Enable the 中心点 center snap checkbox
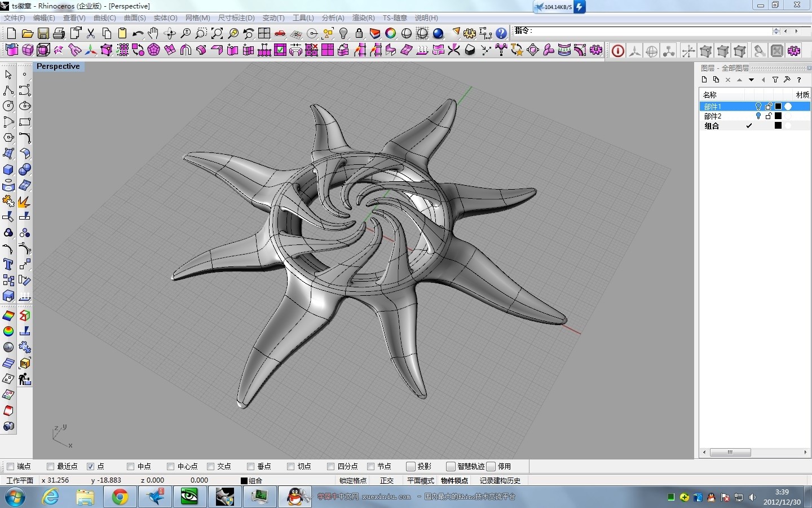Viewport: 812px width, 508px height. tap(170, 466)
